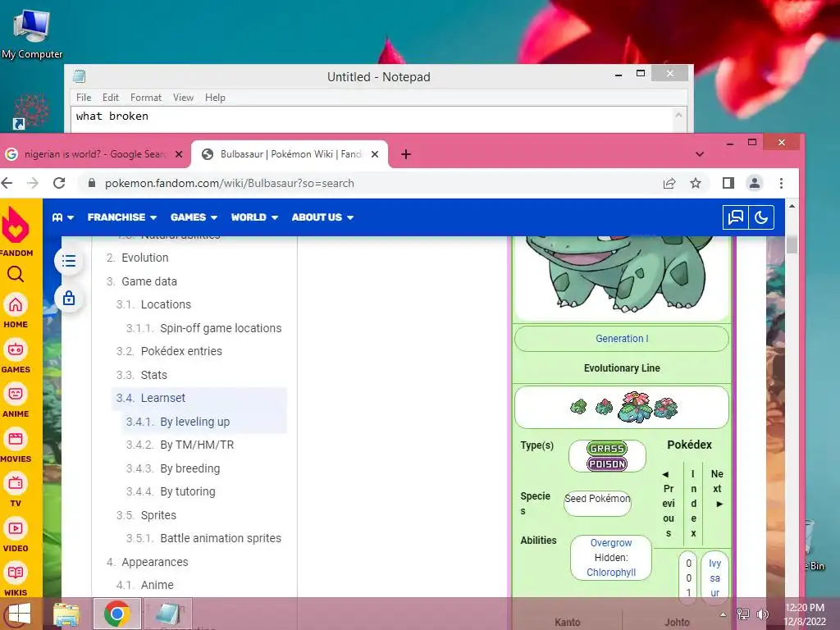Click inside the Notepad text area
The width and height of the screenshot is (840, 630).
372,120
